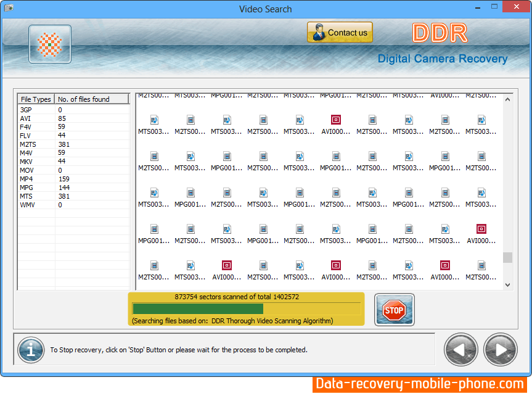Select the MP4 file type row
Image resolution: width=532 pixels, height=393 pixels.
point(74,179)
